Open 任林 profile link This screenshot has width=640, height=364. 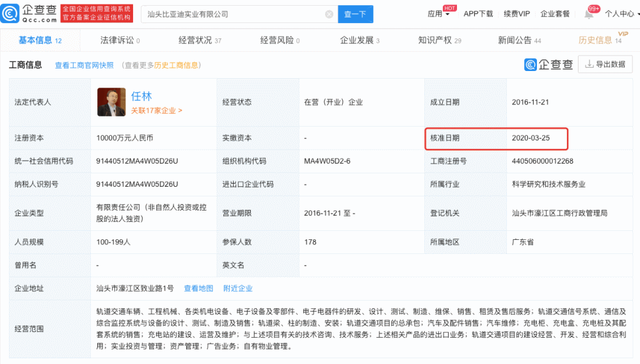(x=141, y=97)
